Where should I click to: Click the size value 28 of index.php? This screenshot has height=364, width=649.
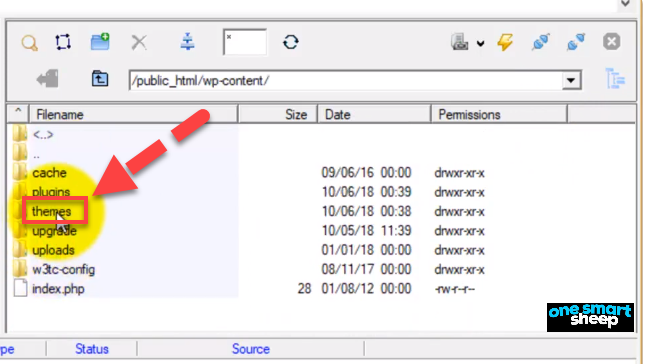[304, 289]
